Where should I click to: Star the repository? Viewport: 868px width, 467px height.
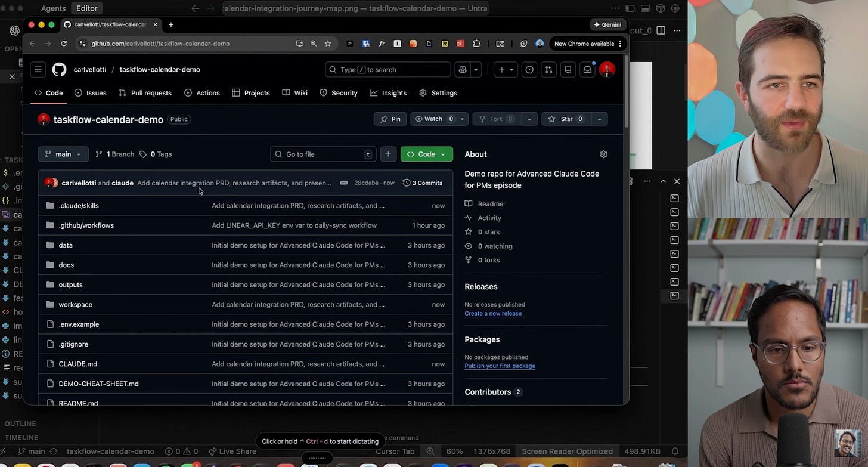565,119
